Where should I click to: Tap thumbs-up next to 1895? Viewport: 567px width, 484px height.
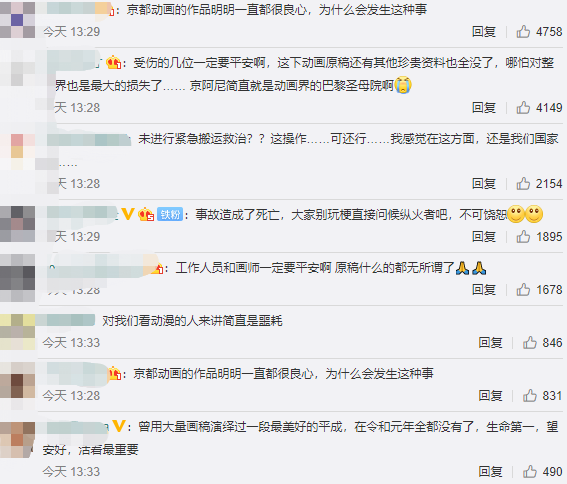(x=523, y=237)
